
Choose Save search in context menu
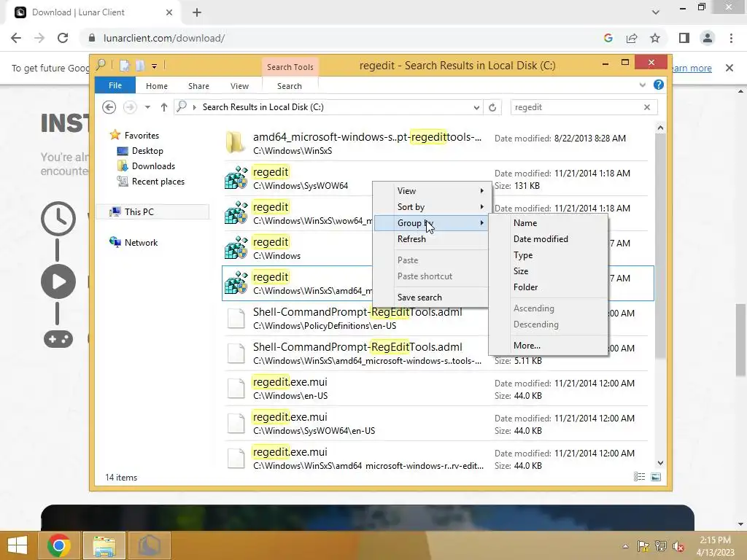pos(432,297)
